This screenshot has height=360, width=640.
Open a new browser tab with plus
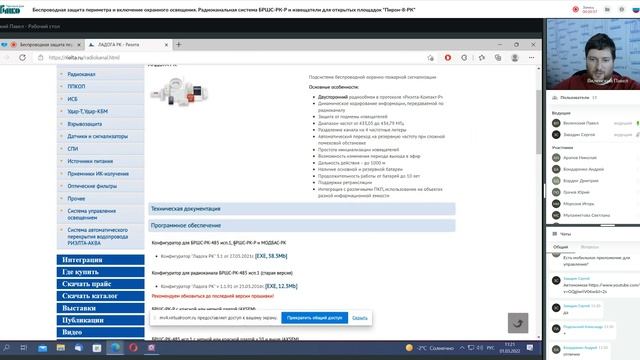179,44
